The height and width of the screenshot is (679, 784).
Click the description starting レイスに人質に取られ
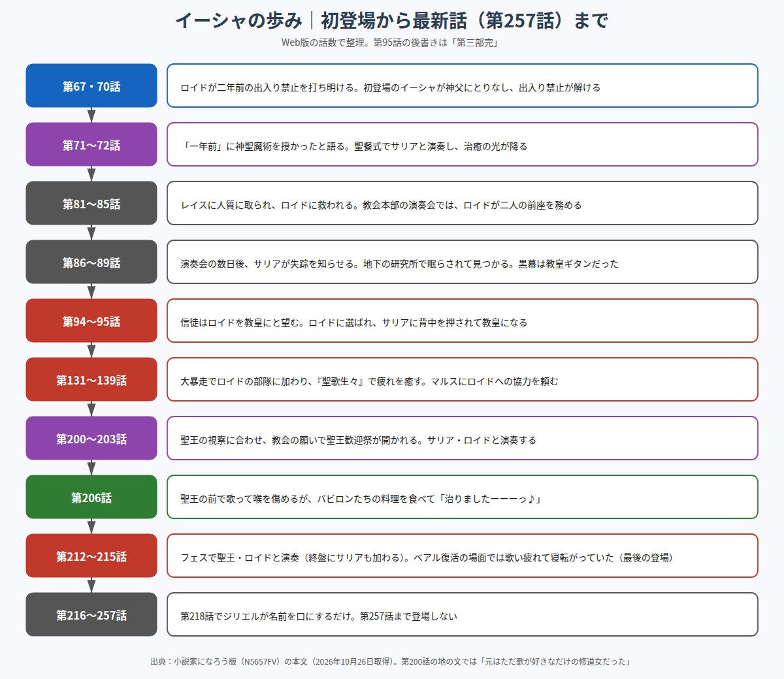point(463,203)
